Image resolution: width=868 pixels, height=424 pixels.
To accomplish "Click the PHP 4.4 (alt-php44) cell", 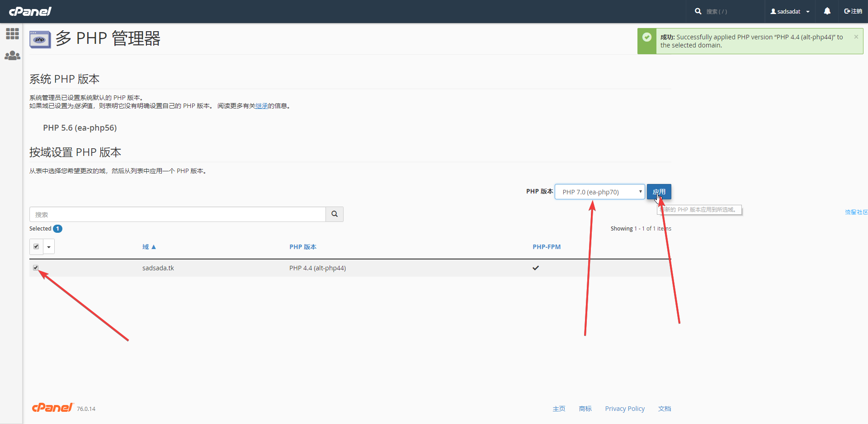I will pos(317,268).
